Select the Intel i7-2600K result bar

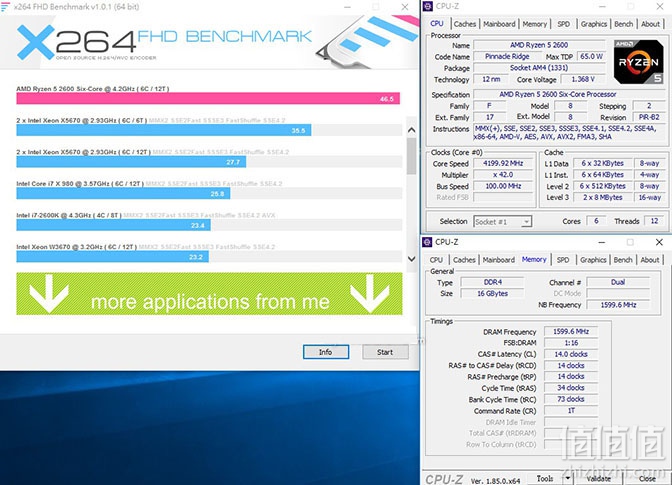pyautogui.click(x=114, y=225)
